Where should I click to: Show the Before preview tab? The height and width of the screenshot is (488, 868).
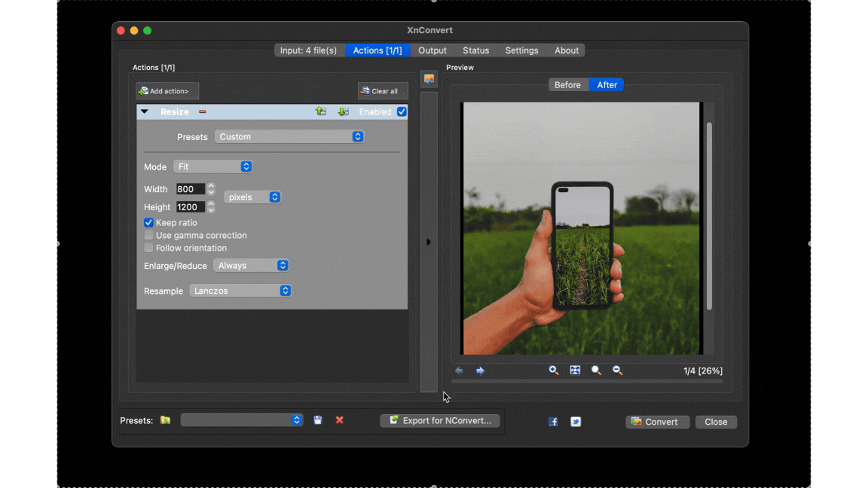click(567, 85)
